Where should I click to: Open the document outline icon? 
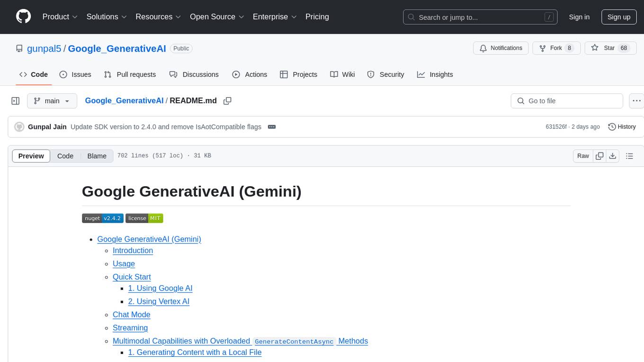(x=629, y=156)
